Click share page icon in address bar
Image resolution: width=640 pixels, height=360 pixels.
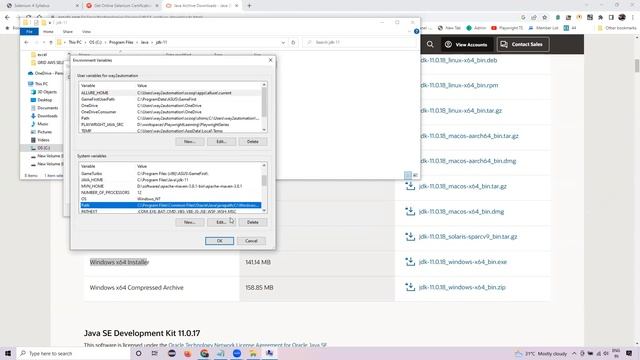[x=534, y=18]
